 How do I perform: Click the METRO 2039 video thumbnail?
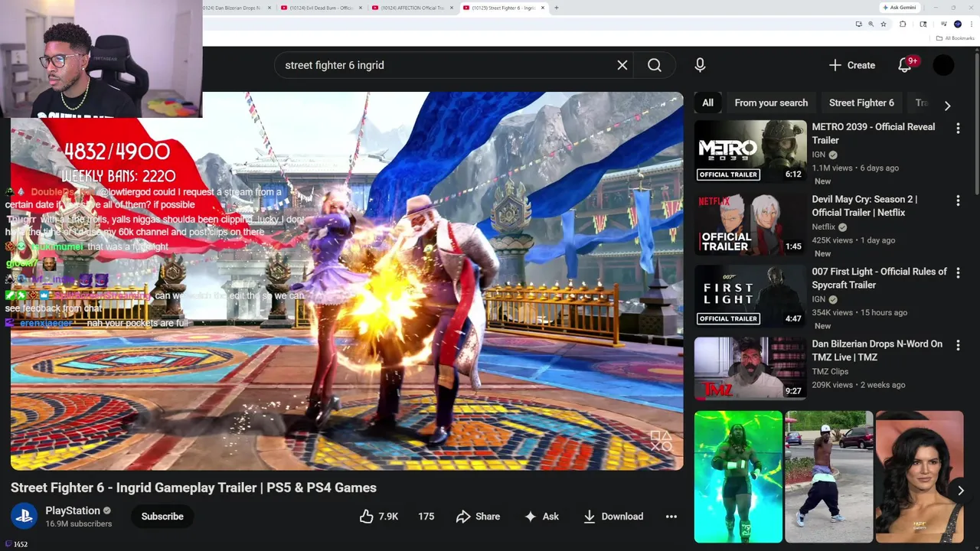(x=750, y=151)
